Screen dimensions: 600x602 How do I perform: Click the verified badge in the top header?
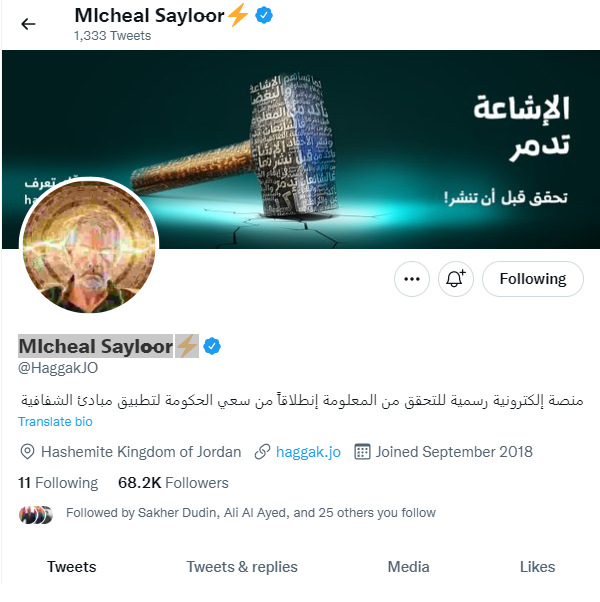point(264,16)
